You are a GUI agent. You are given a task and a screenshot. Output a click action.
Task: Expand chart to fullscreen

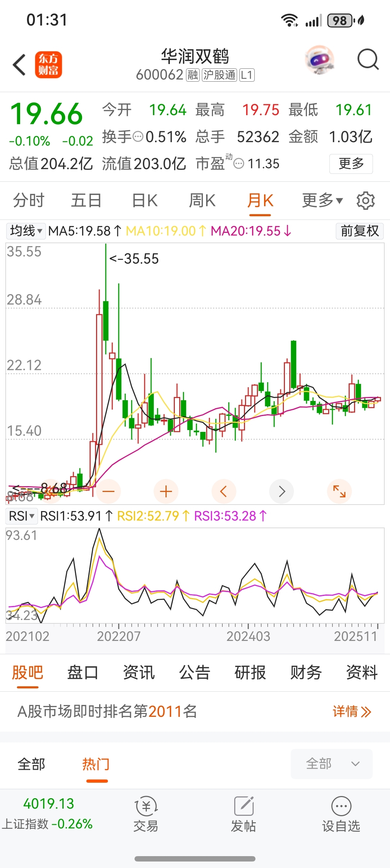pos(339,491)
